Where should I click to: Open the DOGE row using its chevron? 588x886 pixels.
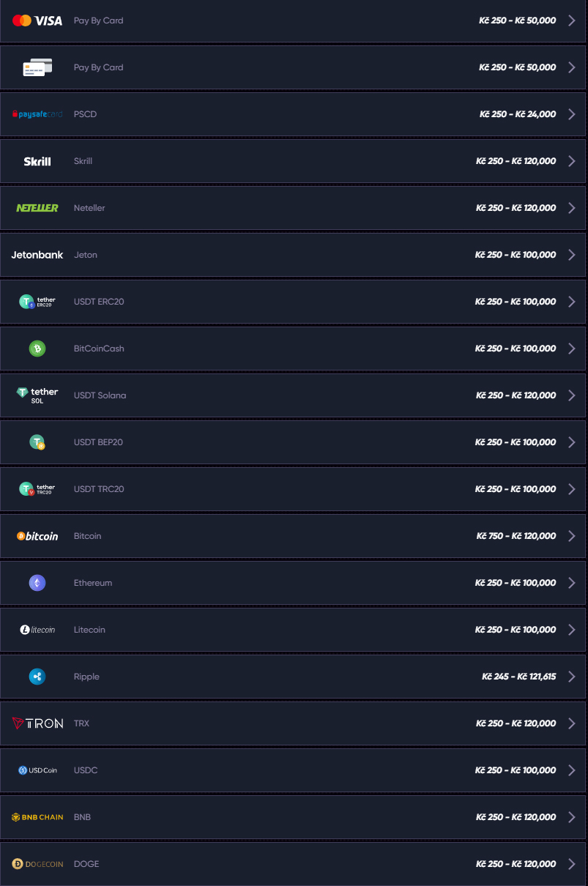pos(572,863)
